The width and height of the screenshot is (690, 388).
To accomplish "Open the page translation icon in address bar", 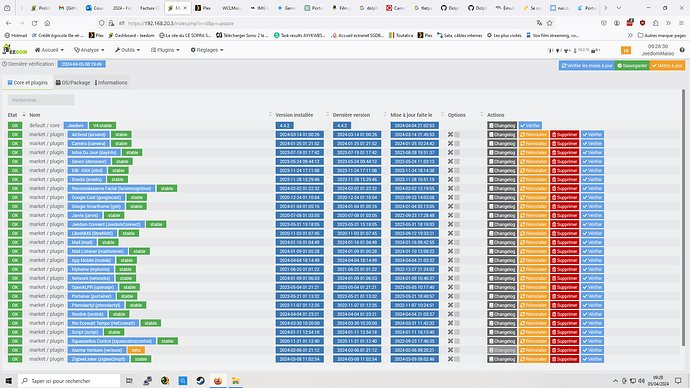I will pyautogui.click(x=539, y=23).
